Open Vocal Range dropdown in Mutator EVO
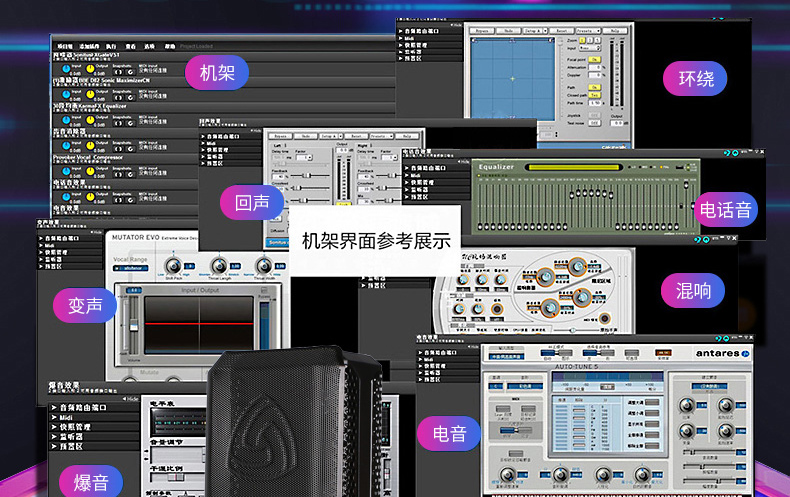The height and width of the screenshot is (497, 790). coord(130,268)
